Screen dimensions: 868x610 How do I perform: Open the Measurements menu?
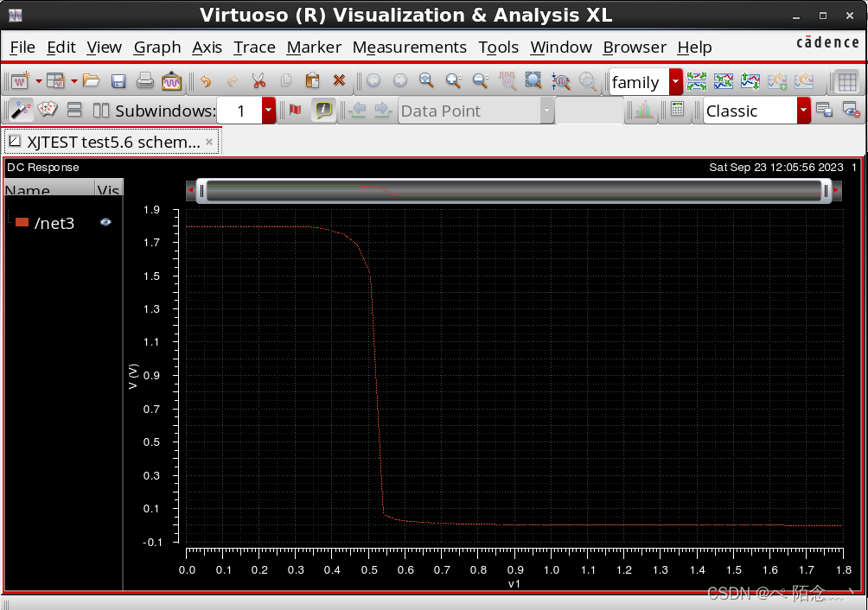pyautogui.click(x=410, y=48)
